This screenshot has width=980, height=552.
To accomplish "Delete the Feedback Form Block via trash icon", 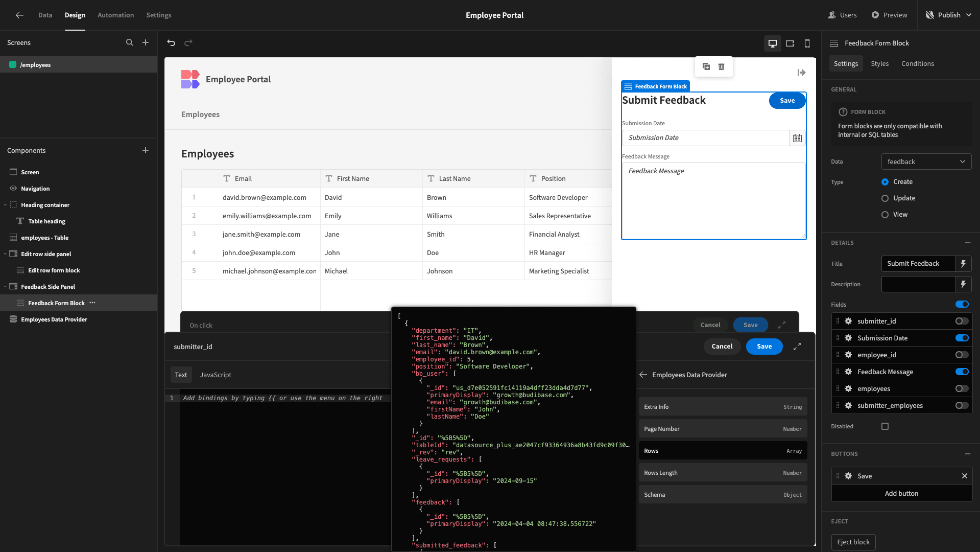I will [x=722, y=66].
